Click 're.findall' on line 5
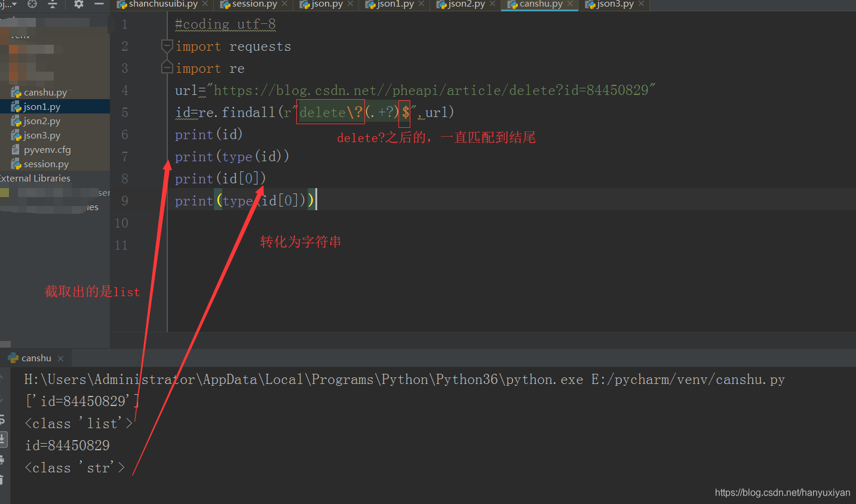The height and width of the screenshot is (504, 856). coord(237,112)
